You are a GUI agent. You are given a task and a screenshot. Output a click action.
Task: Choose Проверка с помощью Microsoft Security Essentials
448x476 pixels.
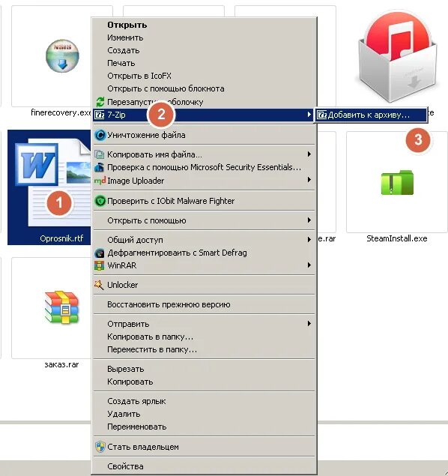(x=204, y=167)
